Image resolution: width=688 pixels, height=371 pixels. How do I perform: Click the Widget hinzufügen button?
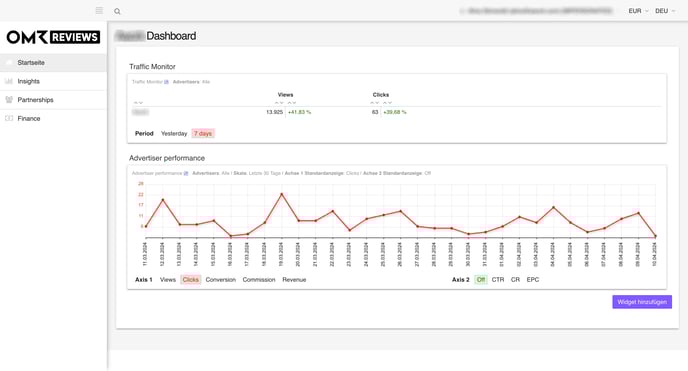642,302
